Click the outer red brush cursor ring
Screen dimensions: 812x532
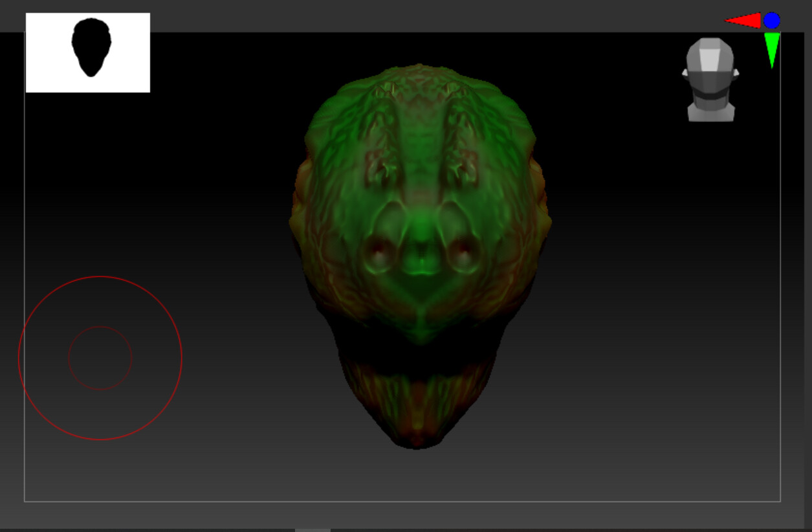coord(100,276)
